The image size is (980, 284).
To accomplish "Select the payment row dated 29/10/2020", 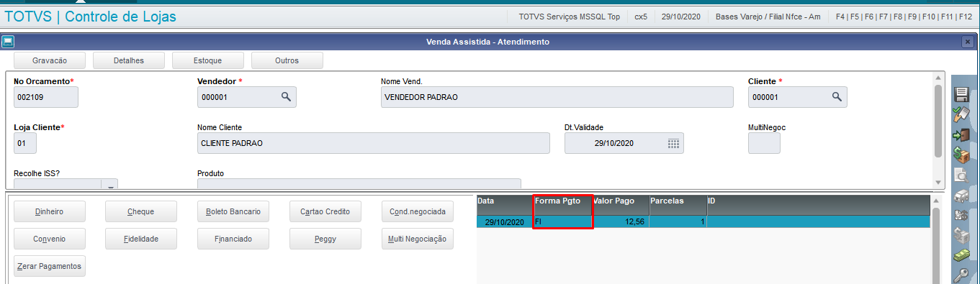I will tap(703, 222).
